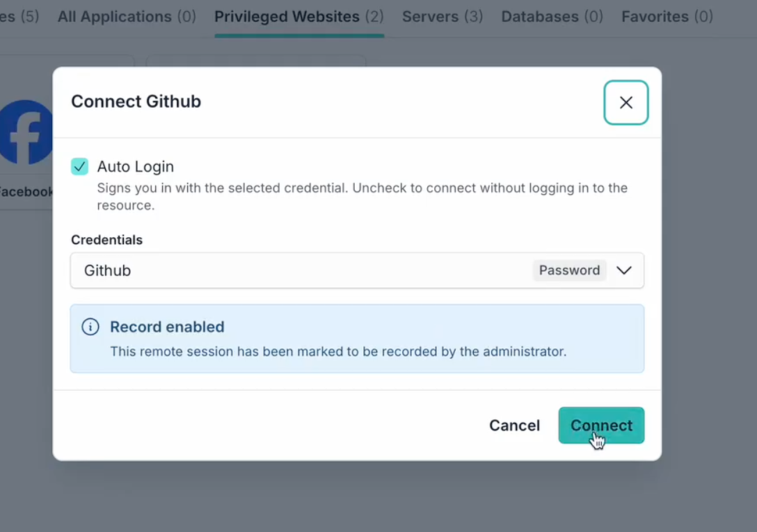The image size is (757, 532).
Task: Click the Auto Login label text
Action: pyautogui.click(x=136, y=166)
